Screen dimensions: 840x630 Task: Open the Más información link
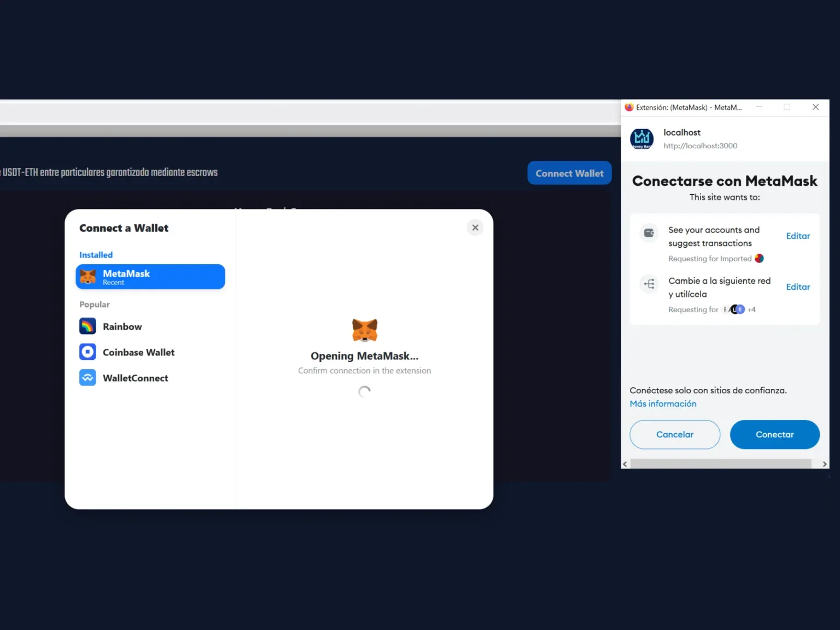pos(663,404)
